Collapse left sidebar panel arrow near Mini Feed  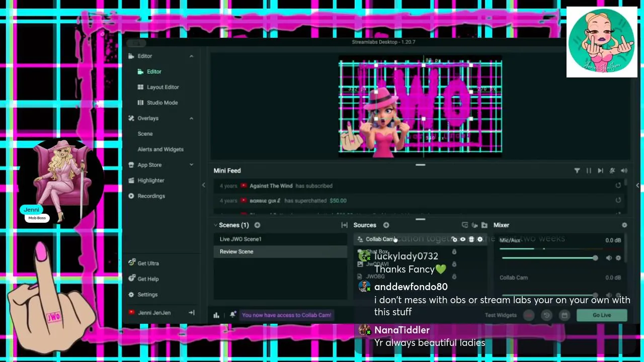point(203,186)
